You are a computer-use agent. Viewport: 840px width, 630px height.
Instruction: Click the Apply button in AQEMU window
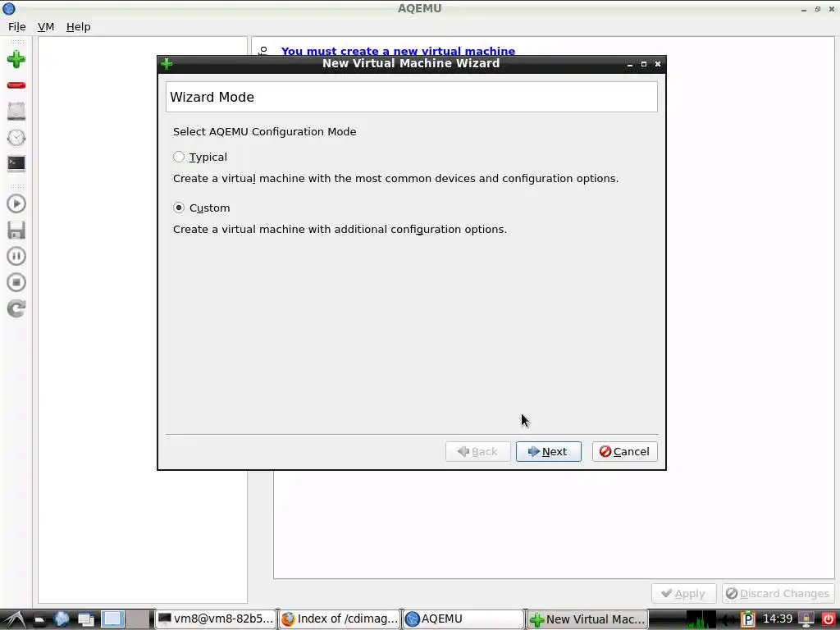[683, 594]
